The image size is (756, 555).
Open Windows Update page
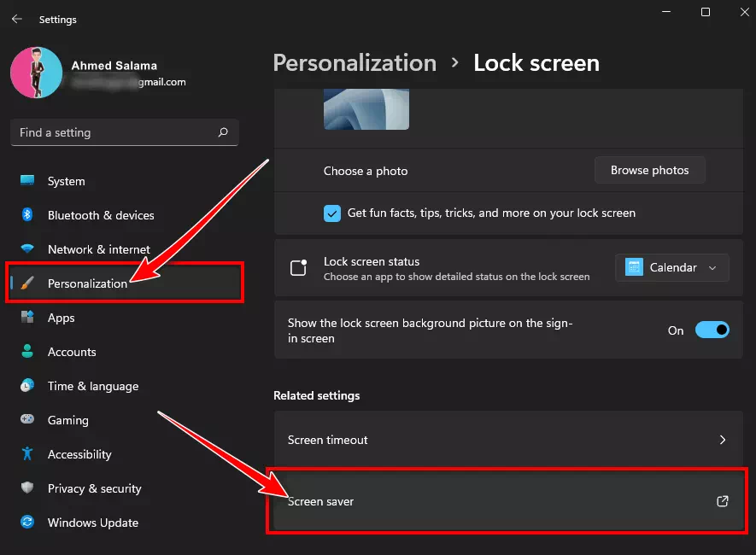(125, 523)
